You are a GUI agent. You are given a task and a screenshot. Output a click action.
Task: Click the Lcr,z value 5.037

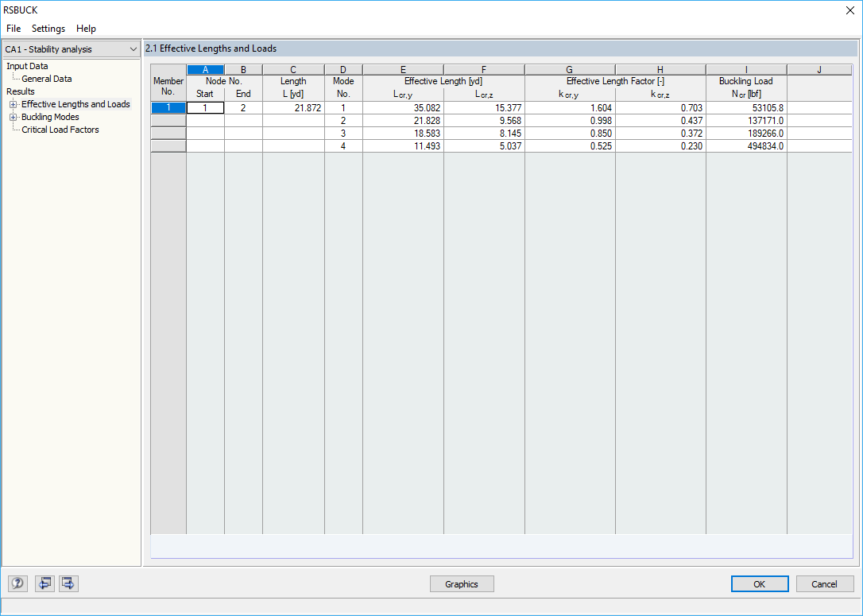(x=484, y=146)
